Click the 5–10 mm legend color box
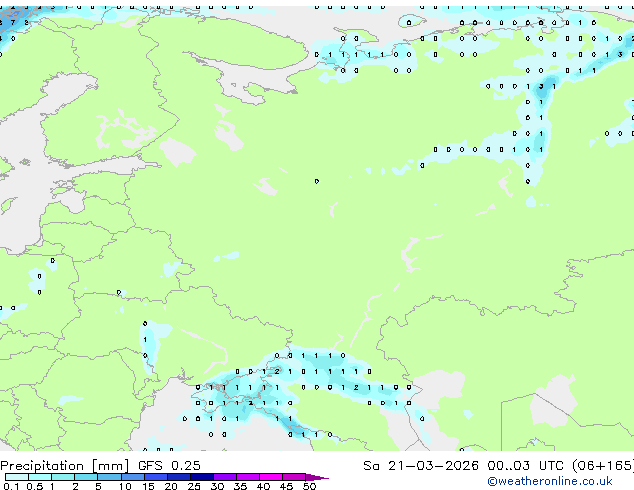634x490 pixels. 109,477
